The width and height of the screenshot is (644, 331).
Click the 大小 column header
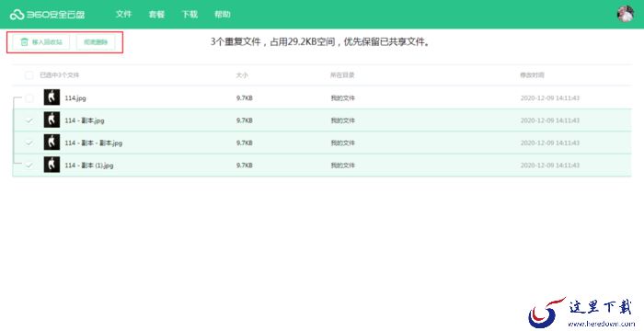tap(242, 75)
